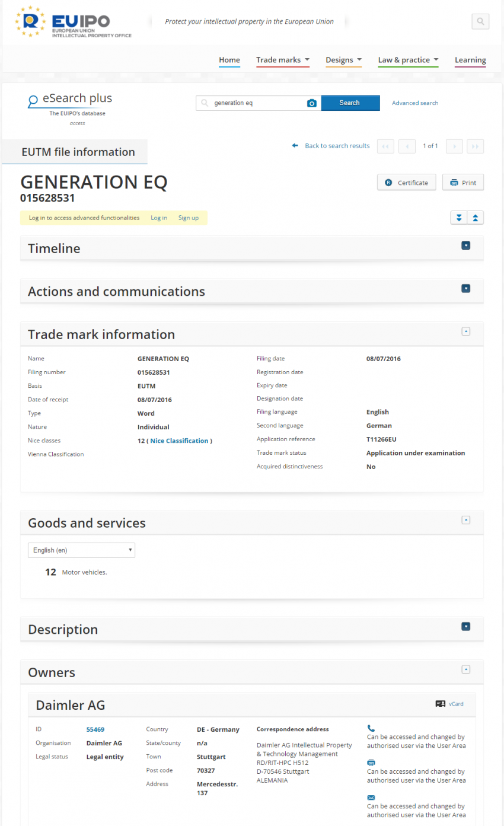Focus the search field containing generation eq
This screenshot has height=826, width=504.
point(259,103)
